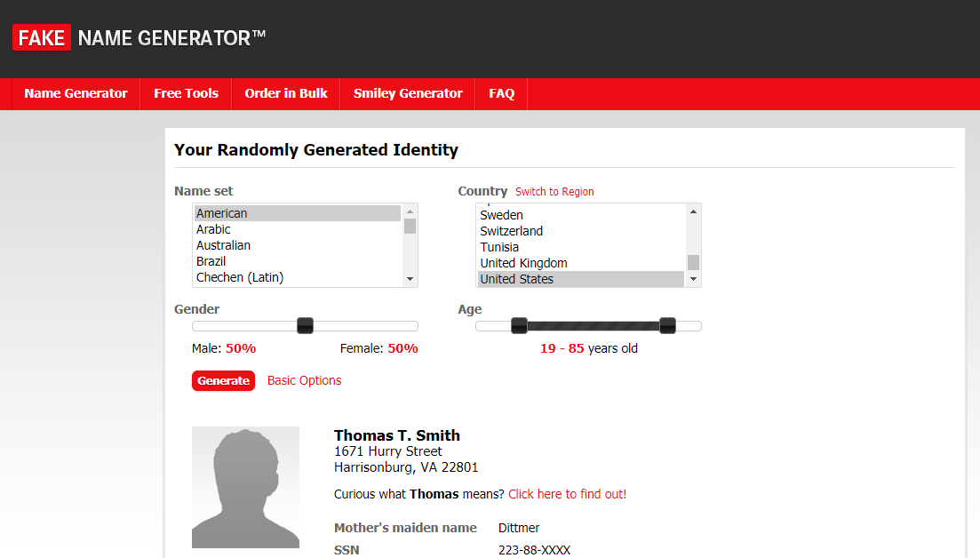The width and height of the screenshot is (980, 558).
Task: Click the Age slider minimum handle
Action: tap(520, 325)
